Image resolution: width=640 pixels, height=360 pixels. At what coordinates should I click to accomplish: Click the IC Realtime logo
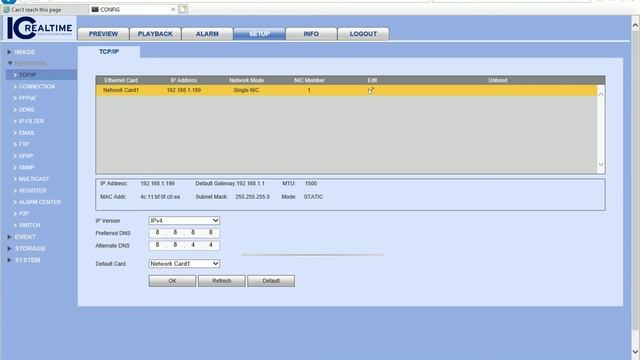point(40,28)
